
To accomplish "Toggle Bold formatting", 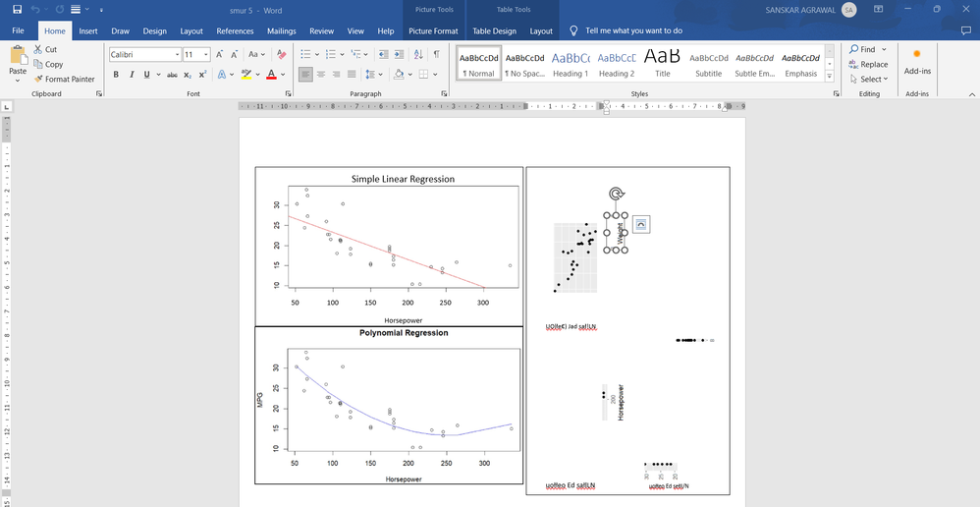I will pyautogui.click(x=116, y=75).
